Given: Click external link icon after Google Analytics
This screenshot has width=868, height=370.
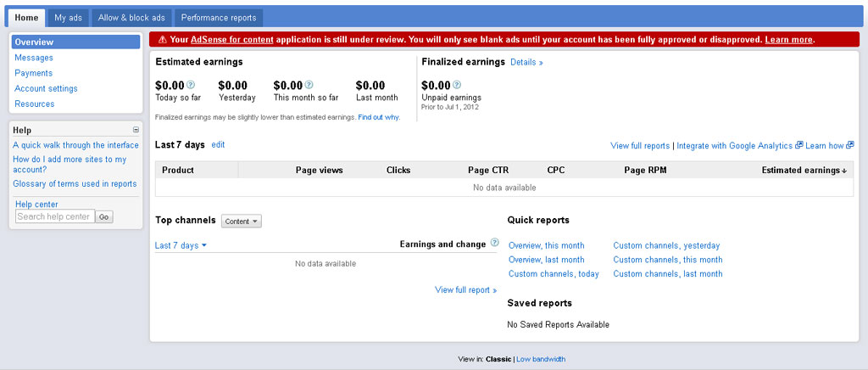Looking at the screenshot, I should pyautogui.click(x=798, y=145).
